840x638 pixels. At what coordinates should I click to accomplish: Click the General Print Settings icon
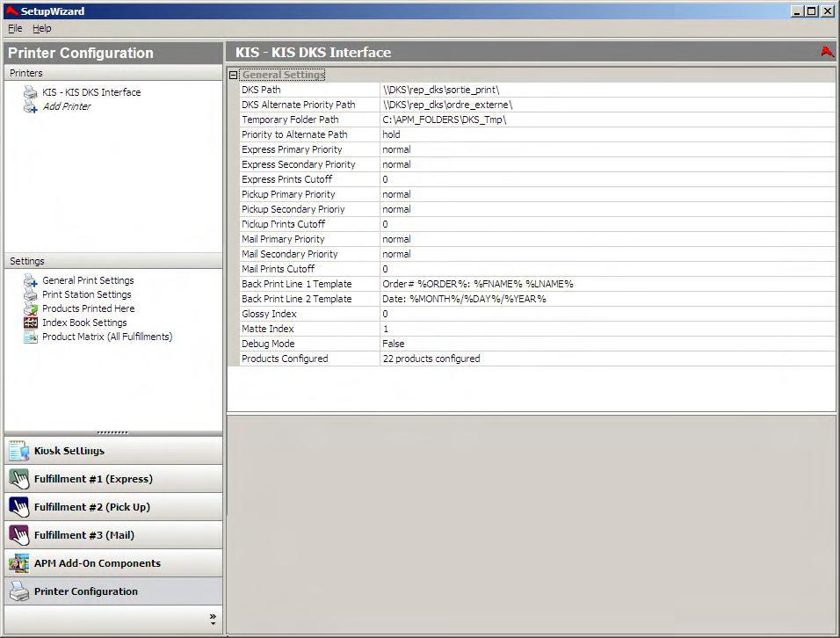click(x=30, y=280)
